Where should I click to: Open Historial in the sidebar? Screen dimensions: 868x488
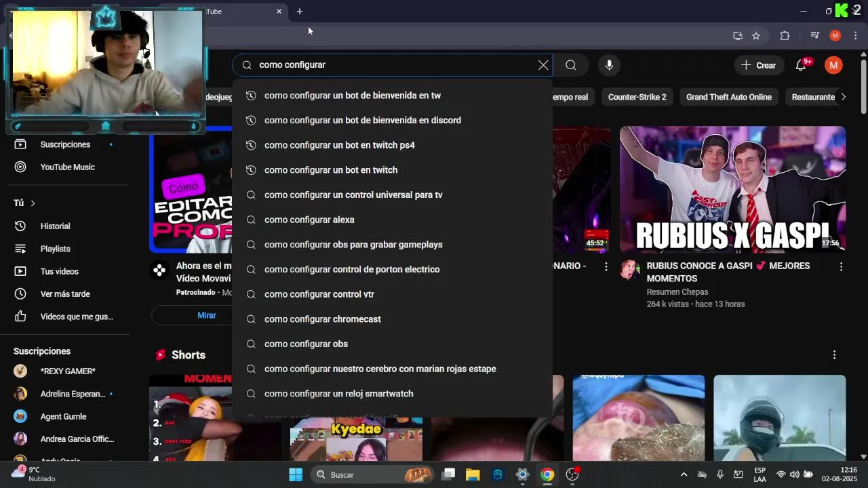(65, 226)
